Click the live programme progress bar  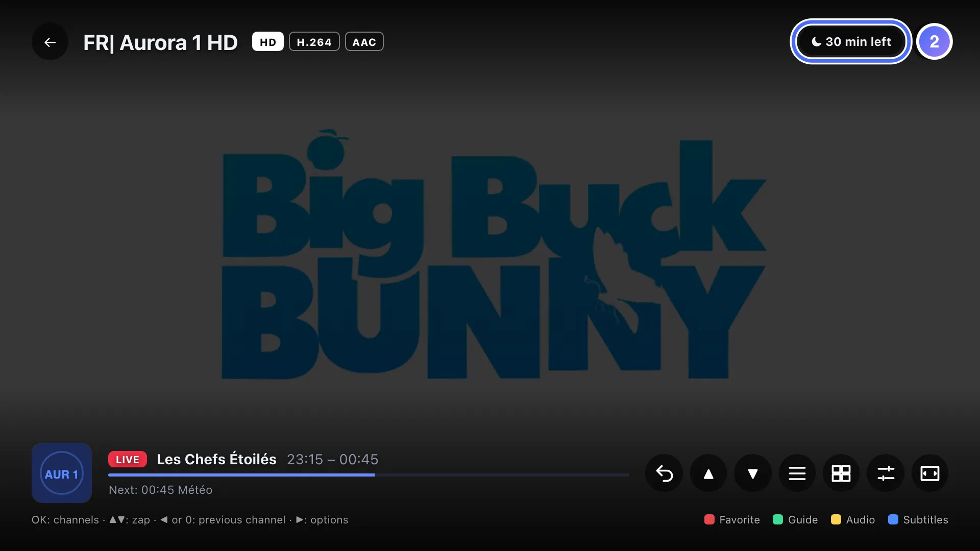click(x=369, y=475)
